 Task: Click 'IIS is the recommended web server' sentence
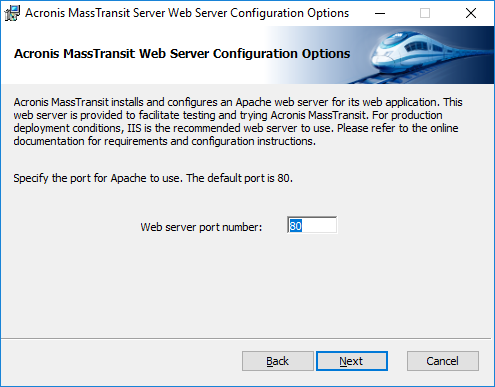click(x=230, y=128)
